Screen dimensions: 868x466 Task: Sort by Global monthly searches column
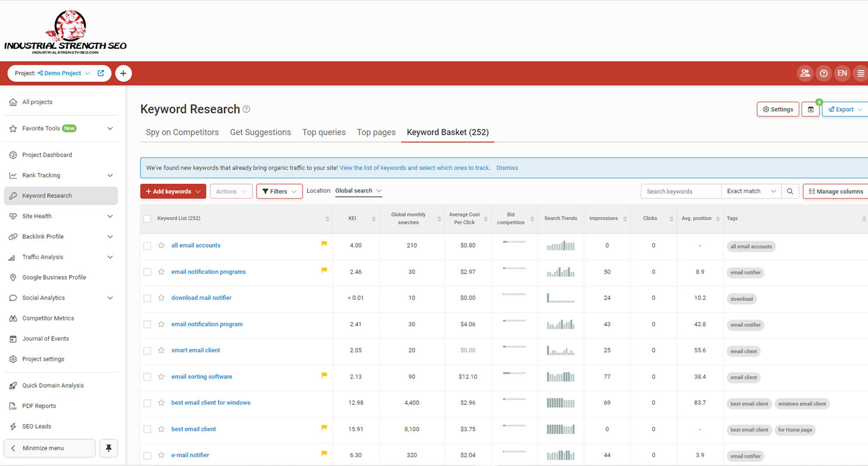click(x=439, y=219)
